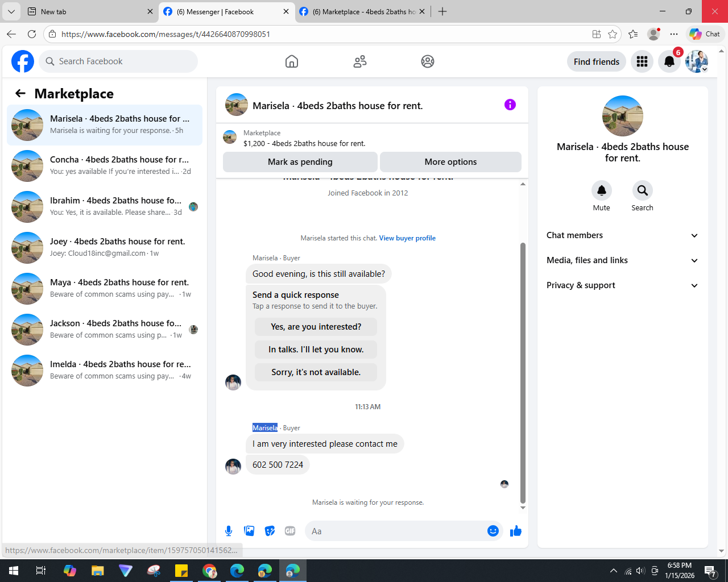Switch to the New tab browser tab

(91, 11)
